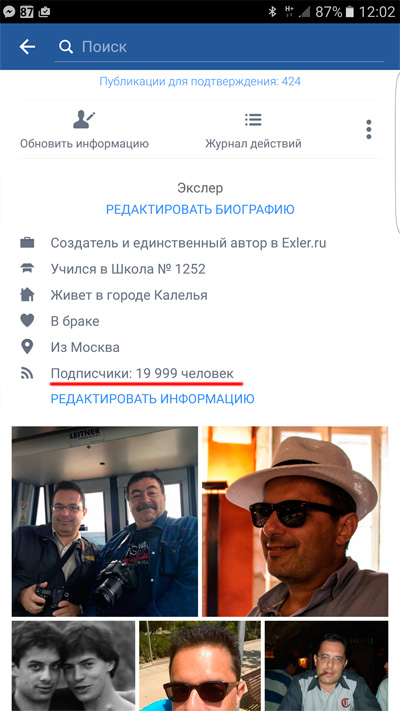Open Публикации для подтверждения: 424 link
The height and width of the screenshot is (711, 400).
point(200,82)
